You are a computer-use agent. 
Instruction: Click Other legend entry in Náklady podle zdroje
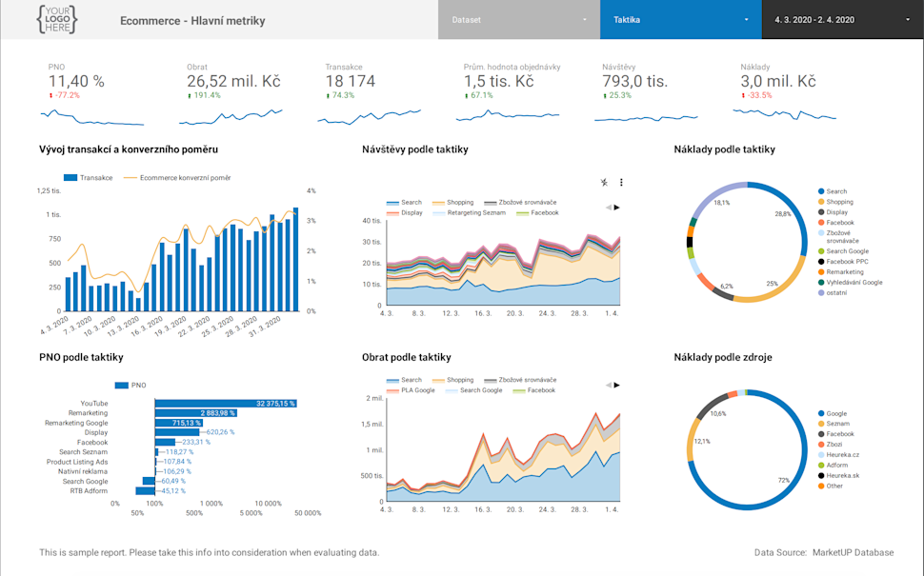[831, 486]
